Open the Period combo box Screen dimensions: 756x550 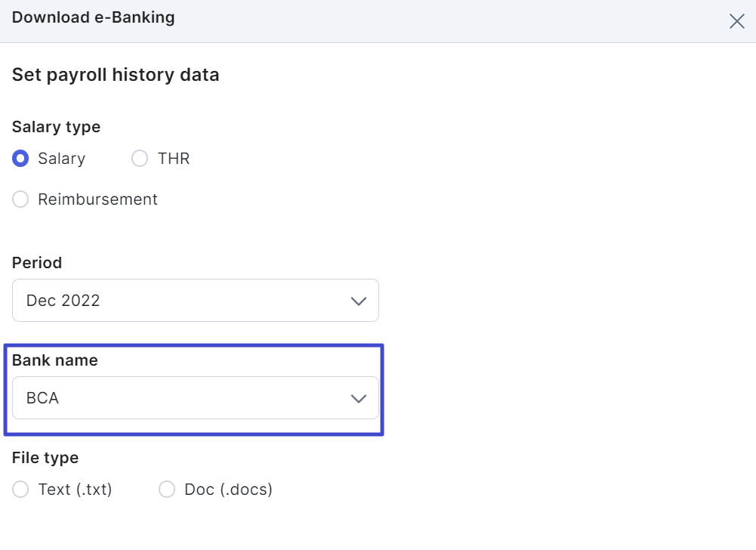pyautogui.click(x=195, y=301)
